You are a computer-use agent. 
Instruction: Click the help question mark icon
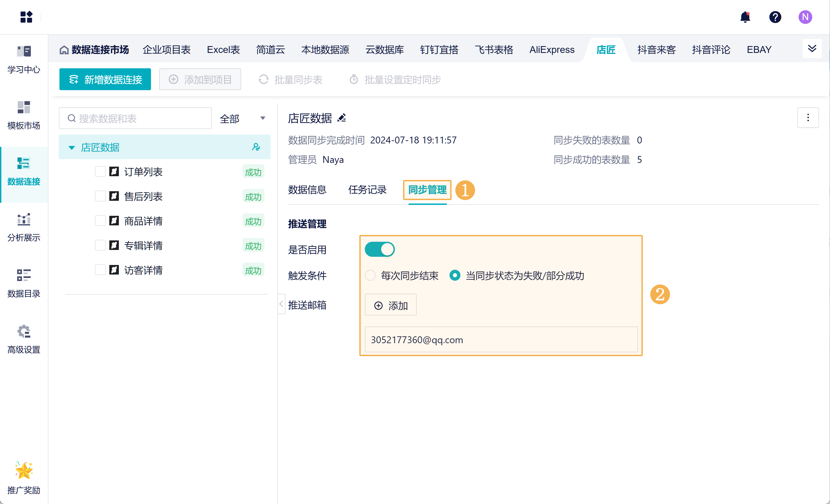(775, 17)
